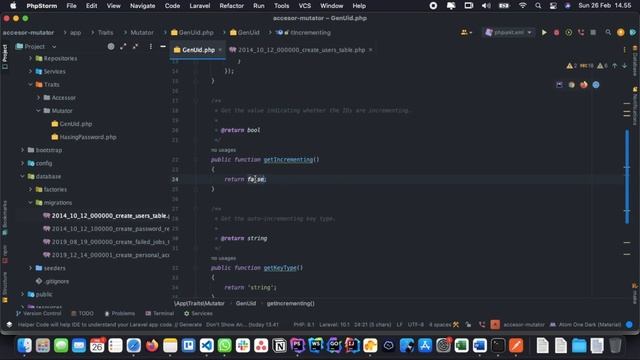
Task: Click the blue circle icon in status bar
Action: [x=629, y=324]
